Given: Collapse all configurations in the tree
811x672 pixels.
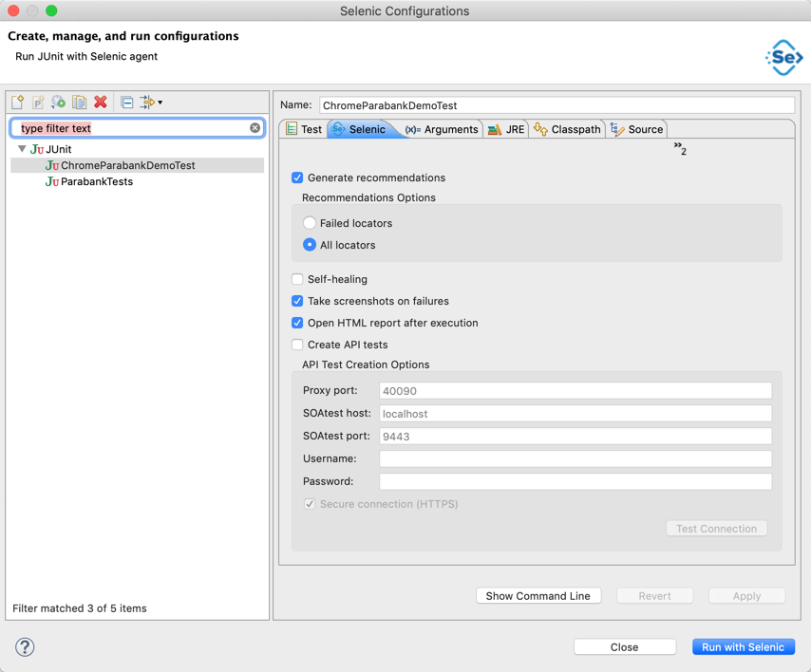Looking at the screenshot, I should [126, 103].
